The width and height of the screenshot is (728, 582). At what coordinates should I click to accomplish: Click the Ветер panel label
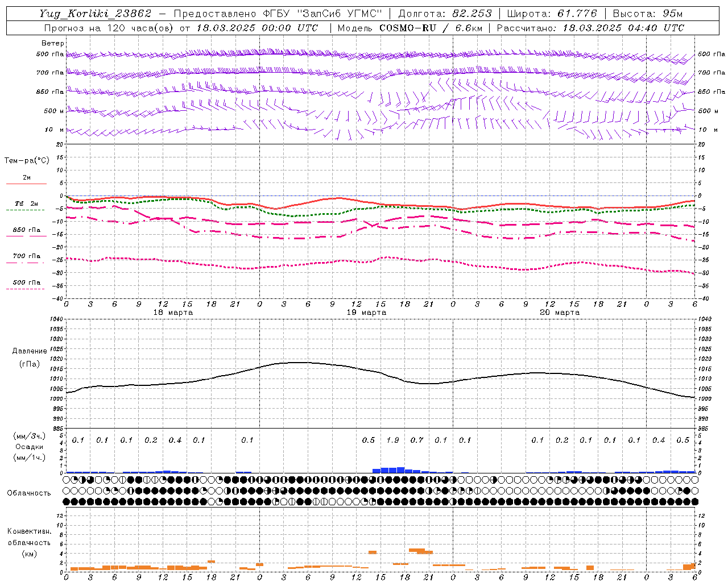pyautogui.click(x=53, y=43)
